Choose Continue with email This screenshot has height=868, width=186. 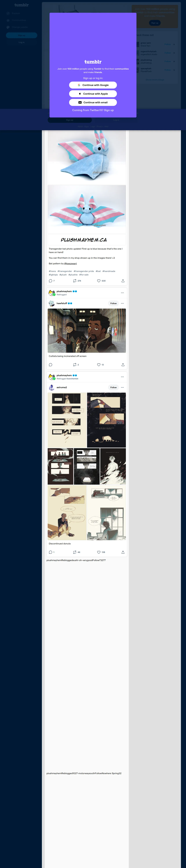point(93,102)
